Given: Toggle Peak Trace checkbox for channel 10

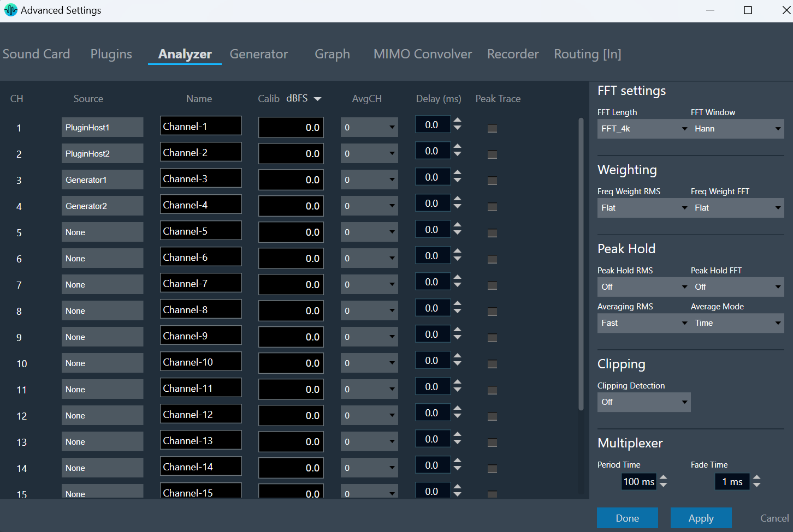Looking at the screenshot, I should 492,364.
